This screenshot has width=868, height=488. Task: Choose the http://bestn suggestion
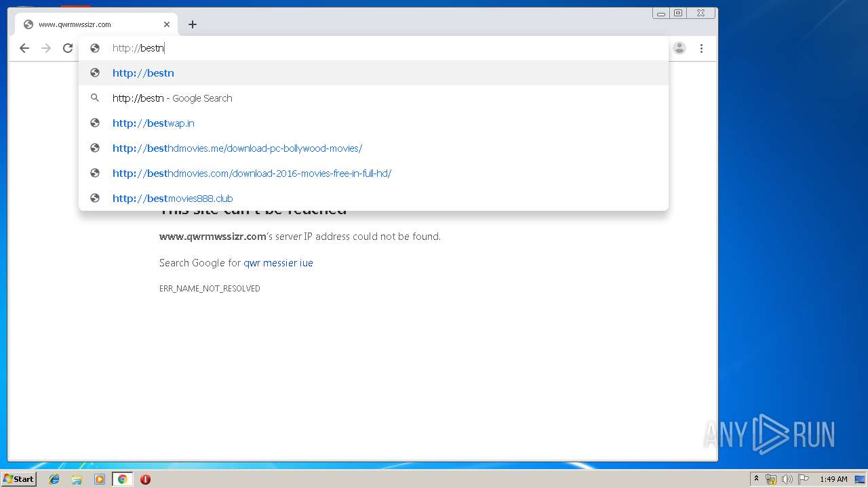coord(374,73)
